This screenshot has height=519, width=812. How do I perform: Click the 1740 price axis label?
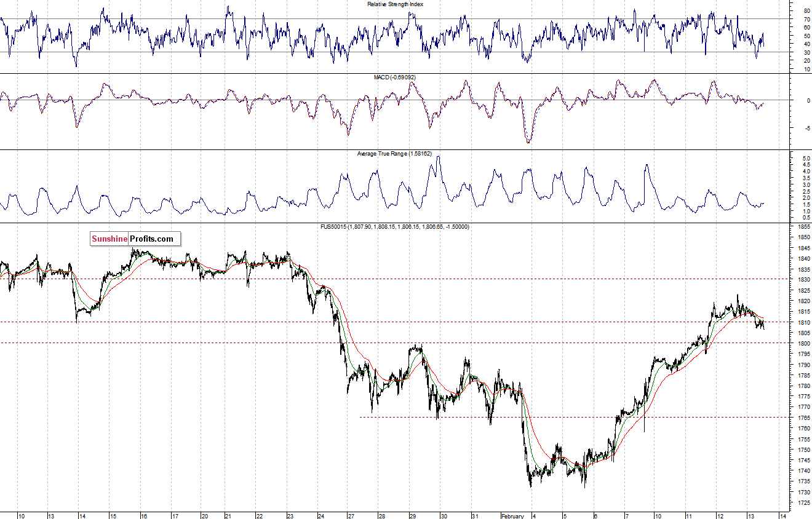[803, 471]
